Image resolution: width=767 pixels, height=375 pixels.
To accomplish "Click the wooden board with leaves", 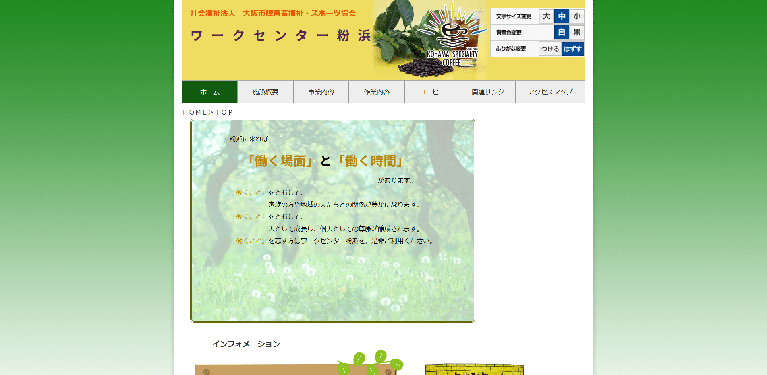I will click(x=298, y=363).
